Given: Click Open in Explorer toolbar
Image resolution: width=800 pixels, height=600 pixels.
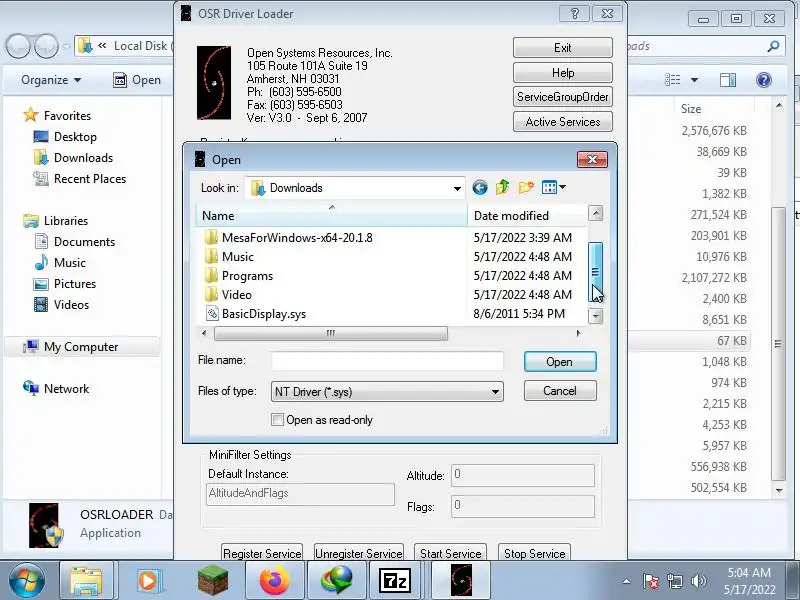Looking at the screenshot, I should [137, 80].
